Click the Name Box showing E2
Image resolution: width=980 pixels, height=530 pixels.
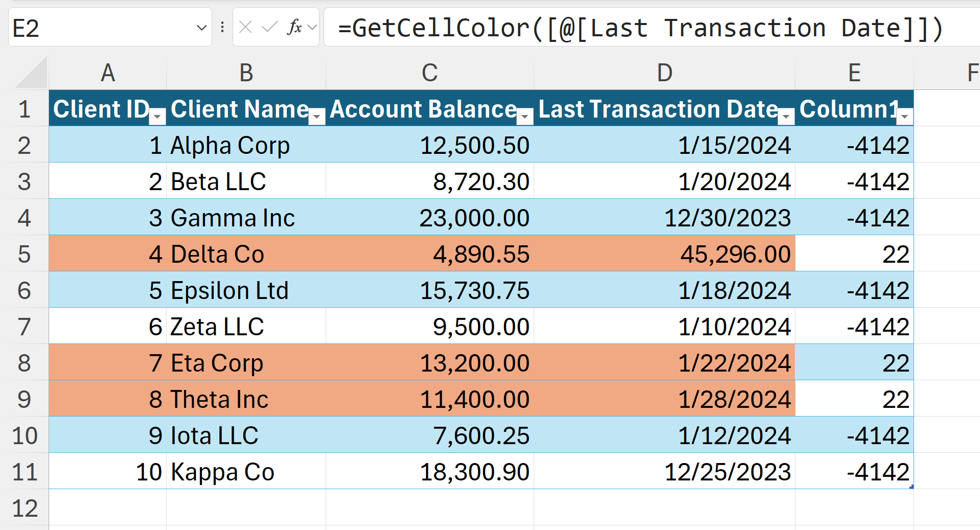tap(102, 28)
